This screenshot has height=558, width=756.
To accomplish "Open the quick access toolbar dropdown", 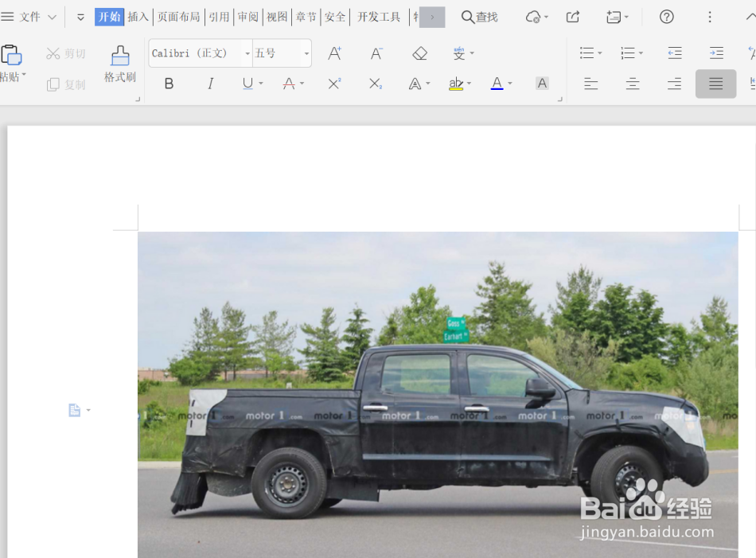I will tap(80, 18).
